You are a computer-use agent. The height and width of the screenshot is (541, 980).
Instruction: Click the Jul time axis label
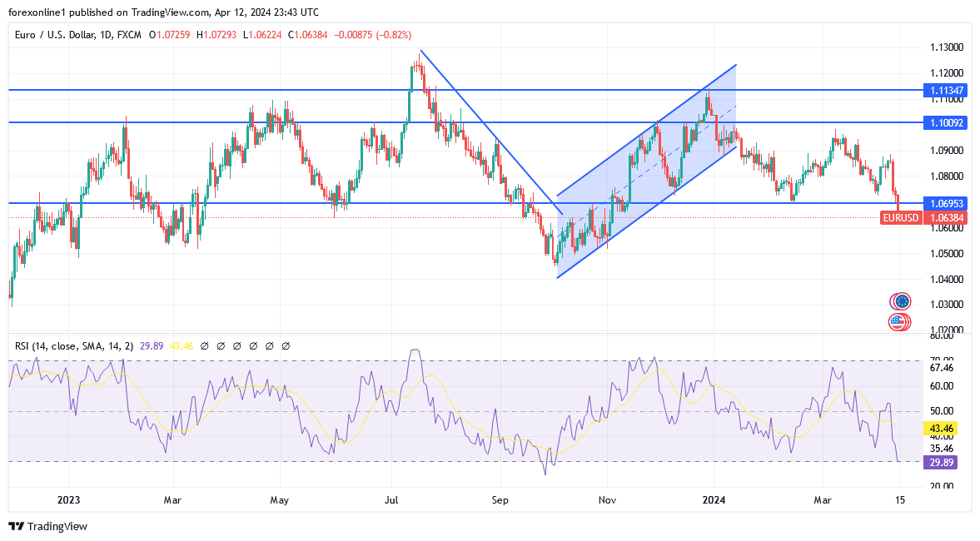(x=392, y=500)
